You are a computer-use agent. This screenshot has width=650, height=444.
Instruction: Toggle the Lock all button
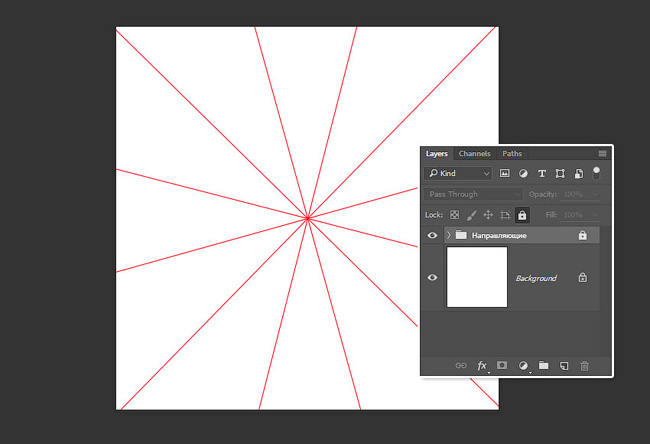point(522,215)
